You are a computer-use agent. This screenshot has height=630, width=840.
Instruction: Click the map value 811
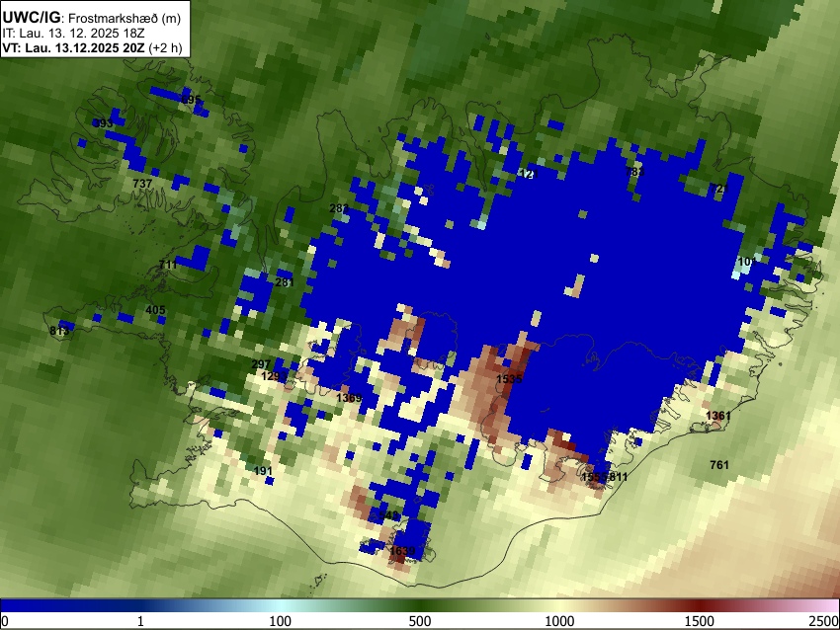(x=618, y=477)
